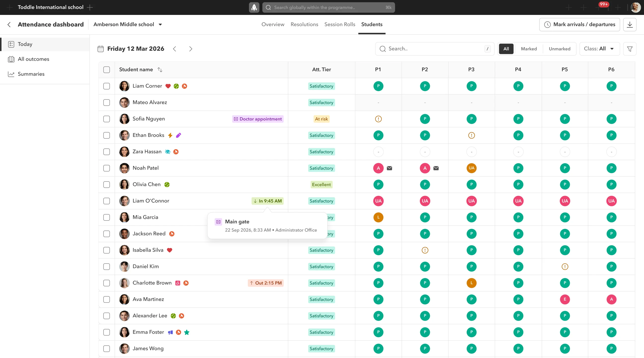Select Noah Patel's row checkbox

pyautogui.click(x=107, y=168)
